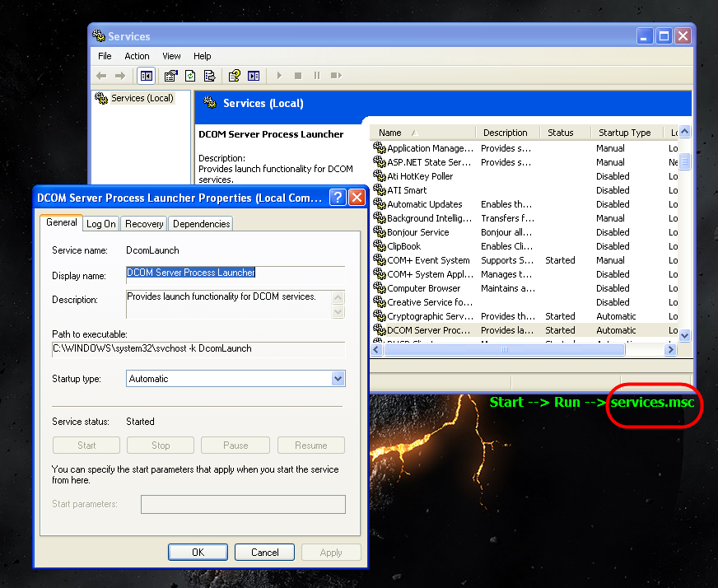
Task: Click the services list scroll-up arrow
Action: click(684, 132)
